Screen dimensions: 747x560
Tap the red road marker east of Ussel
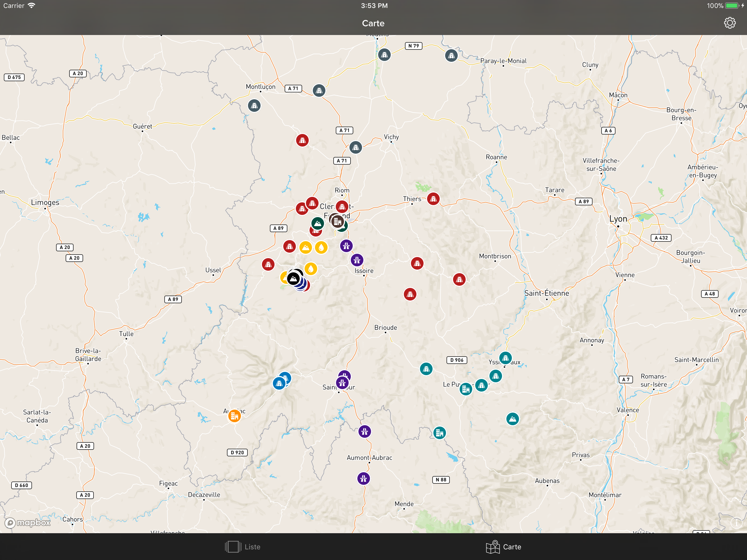pos(268,264)
